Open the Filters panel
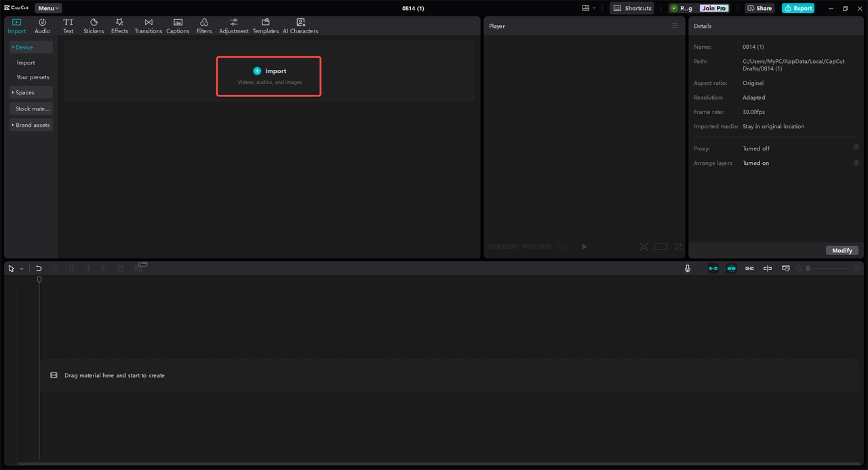868x470 pixels. click(x=204, y=26)
